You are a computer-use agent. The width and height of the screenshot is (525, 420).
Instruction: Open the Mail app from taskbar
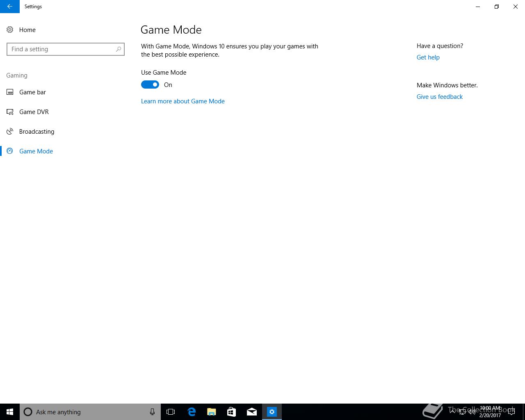251,412
